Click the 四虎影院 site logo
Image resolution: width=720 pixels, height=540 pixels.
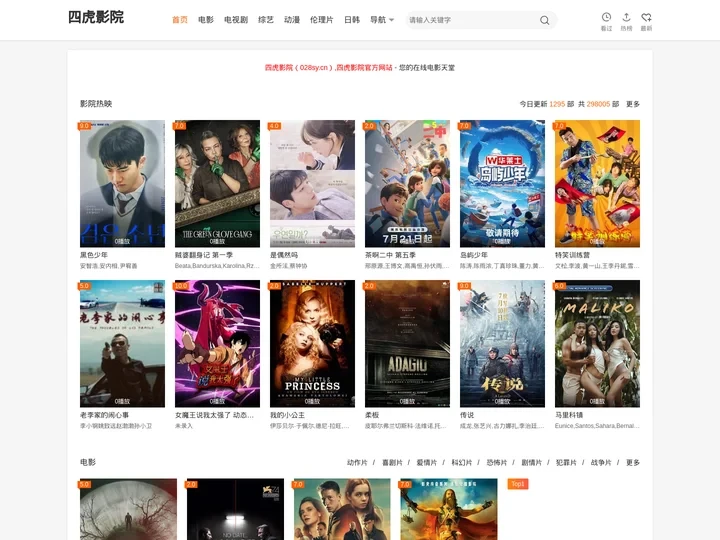pos(96,17)
